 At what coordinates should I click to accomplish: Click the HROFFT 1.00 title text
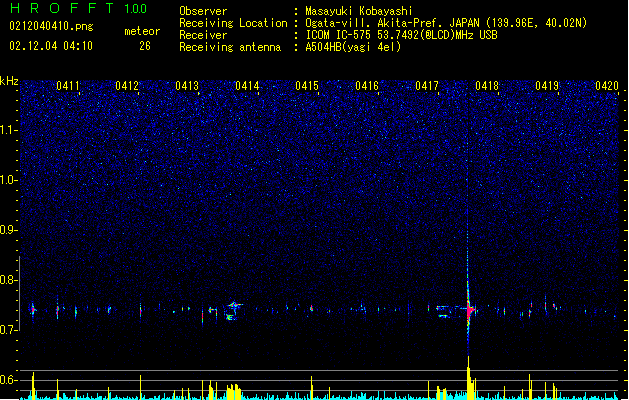[78, 8]
